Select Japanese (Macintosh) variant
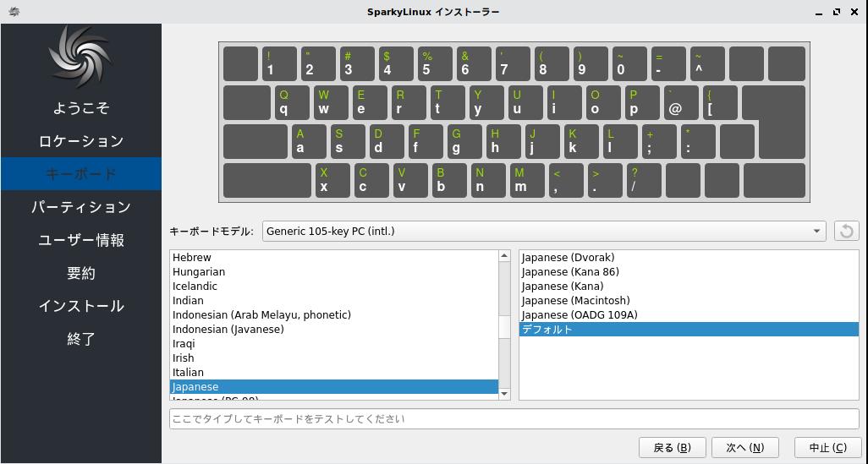This screenshot has height=464, width=868. (x=689, y=300)
